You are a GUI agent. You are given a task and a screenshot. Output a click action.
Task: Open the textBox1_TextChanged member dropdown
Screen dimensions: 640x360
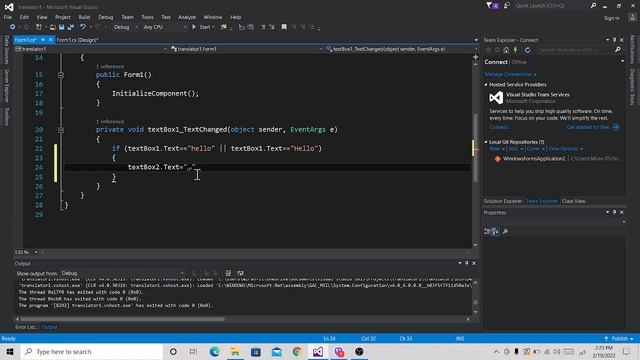coord(400,49)
